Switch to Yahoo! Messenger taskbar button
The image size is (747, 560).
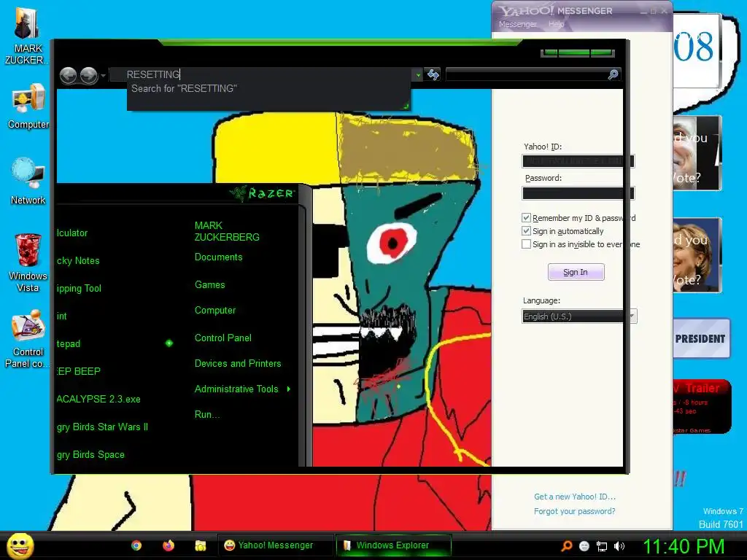pos(276,545)
